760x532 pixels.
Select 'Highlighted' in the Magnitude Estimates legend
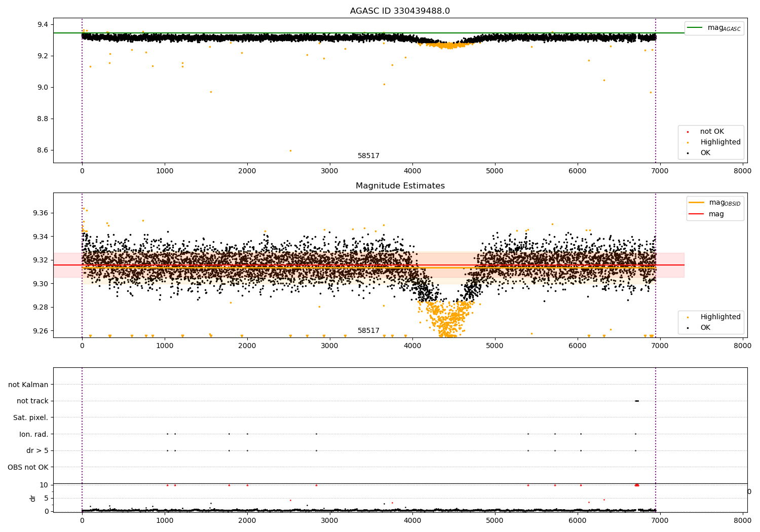click(x=720, y=317)
